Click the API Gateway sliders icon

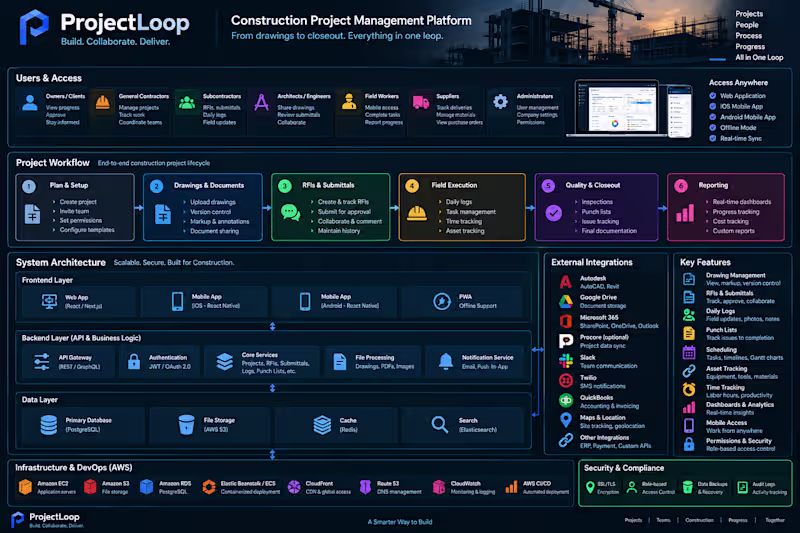pos(42,362)
